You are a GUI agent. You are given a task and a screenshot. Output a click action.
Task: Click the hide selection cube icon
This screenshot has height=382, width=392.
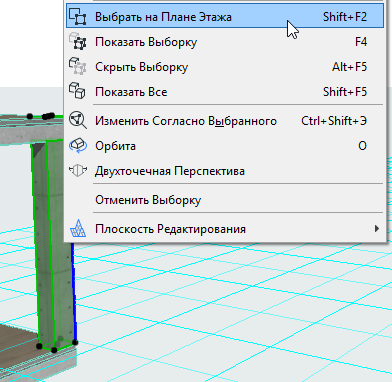pos(77,66)
